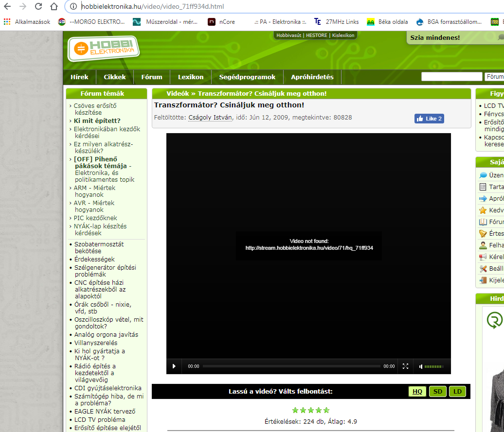Open Szélgenerátor építési problémák topic
This screenshot has width=504, height=432.
click(x=106, y=271)
